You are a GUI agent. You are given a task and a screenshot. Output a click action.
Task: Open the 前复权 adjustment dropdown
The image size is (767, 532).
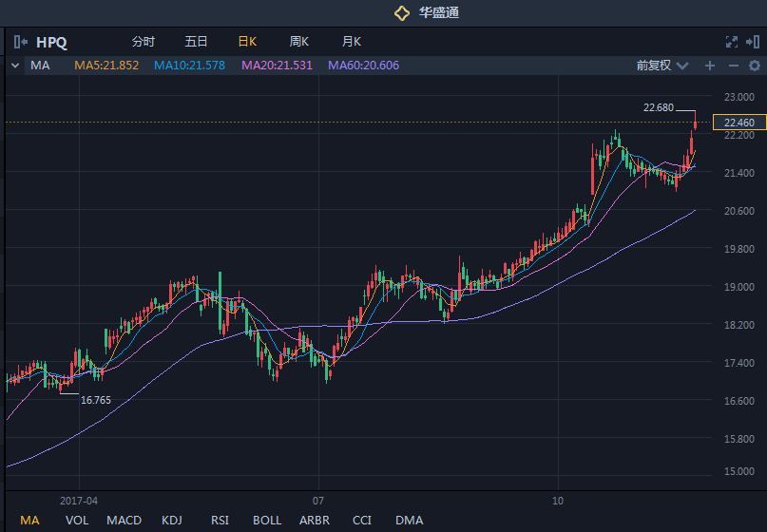pos(661,66)
